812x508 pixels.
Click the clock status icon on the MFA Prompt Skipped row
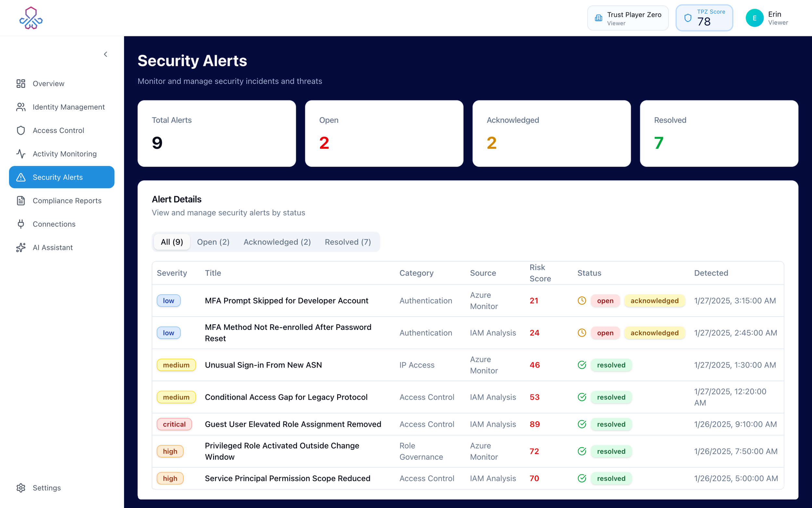[x=582, y=300]
